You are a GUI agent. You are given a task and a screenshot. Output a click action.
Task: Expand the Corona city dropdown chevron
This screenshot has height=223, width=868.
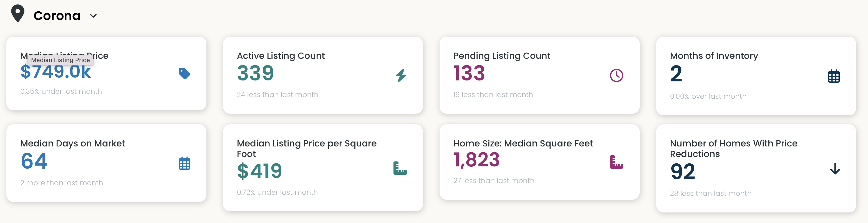click(93, 16)
